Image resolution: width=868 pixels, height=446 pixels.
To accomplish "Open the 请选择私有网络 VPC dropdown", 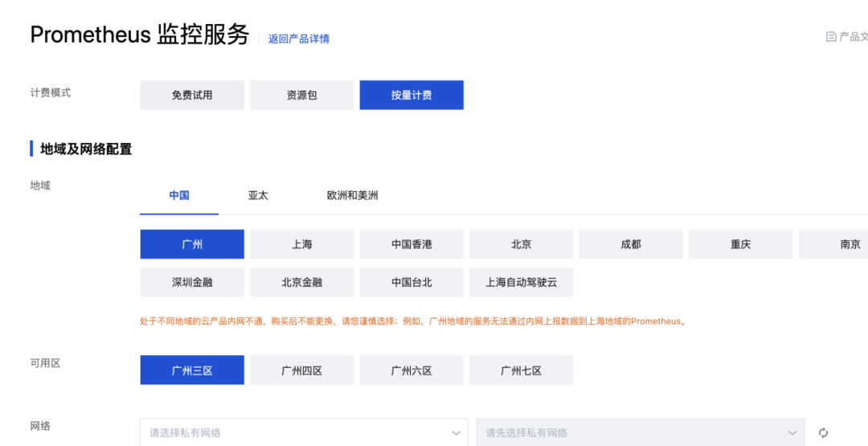I will (304, 432).
